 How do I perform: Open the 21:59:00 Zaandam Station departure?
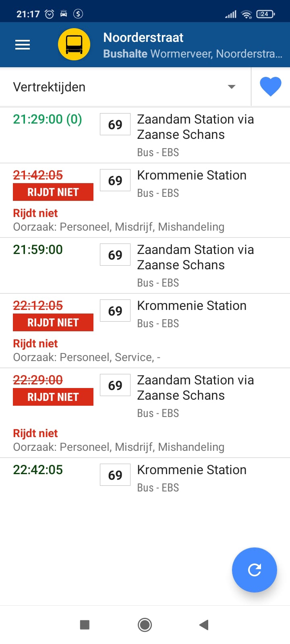(145, 266)
